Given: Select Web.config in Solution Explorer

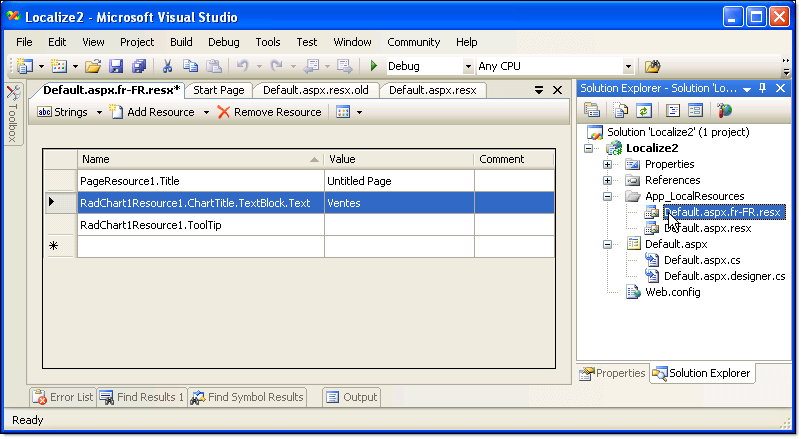Looking at the screenshot, I should (x=673, y=292).
